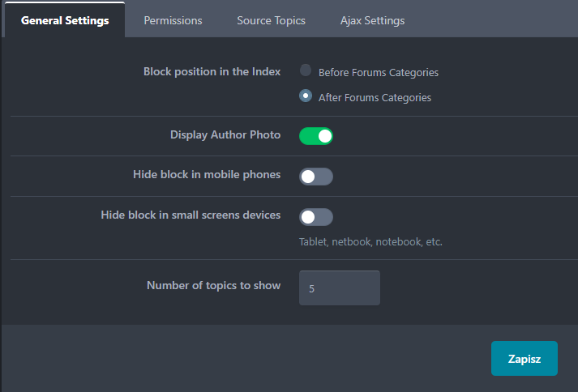
Task: Focus the Number of topics to show field
Action: pos(339,288)
